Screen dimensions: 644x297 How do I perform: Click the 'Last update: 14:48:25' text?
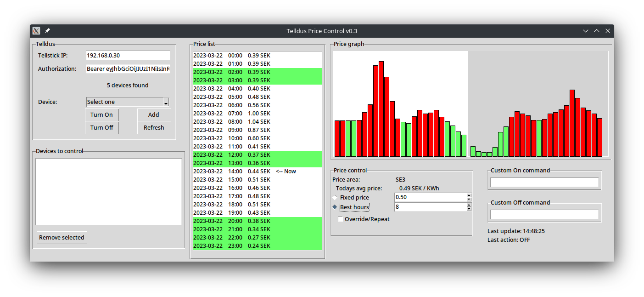click(x=516, y=231)
